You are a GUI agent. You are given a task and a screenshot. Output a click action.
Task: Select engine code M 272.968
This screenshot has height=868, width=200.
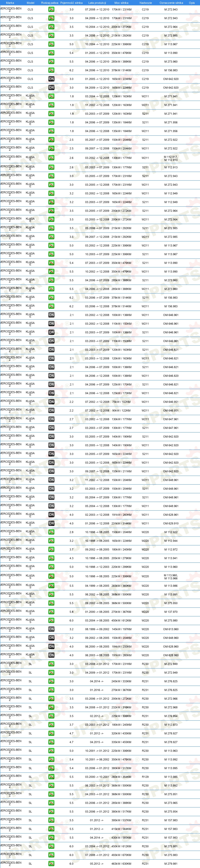click(x=171, y=707)
